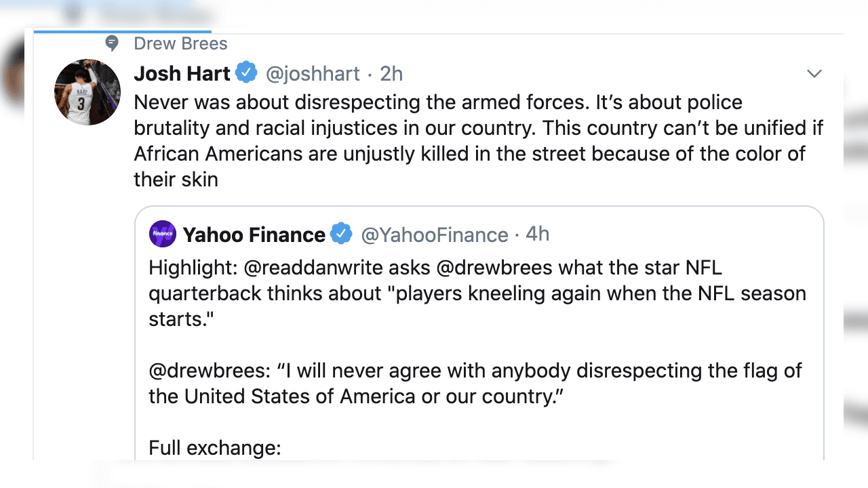Open Josh Hart's profile picture
Image resolution: width=868 pixels, height=488 pixels.
coord(87,92)
